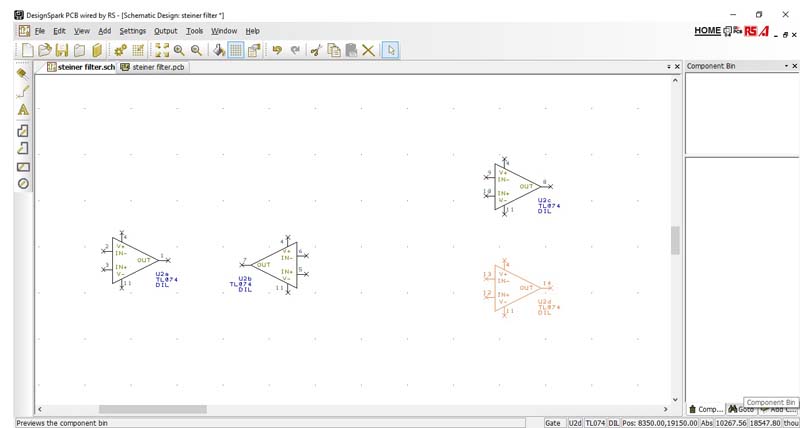Viewport: 800px width, 428px height.
Task: Select the U2a TL074 op-amp symbol
Action: [135, 260]
